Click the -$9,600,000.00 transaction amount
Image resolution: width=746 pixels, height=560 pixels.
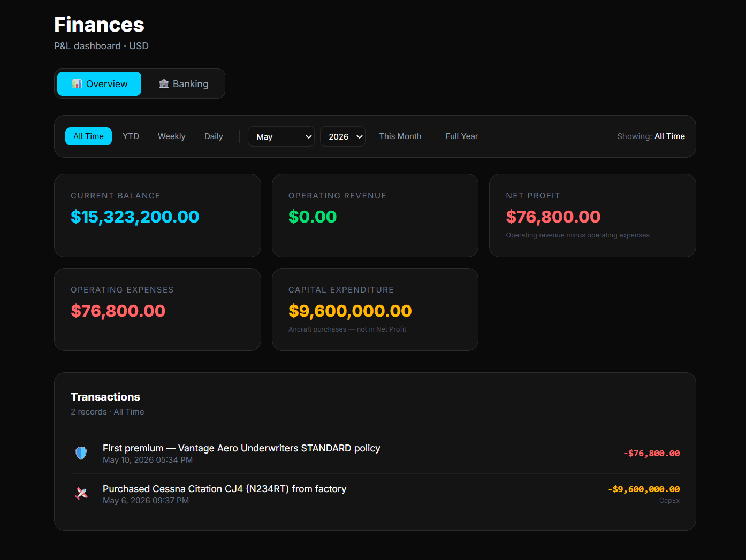pos(644,489)
